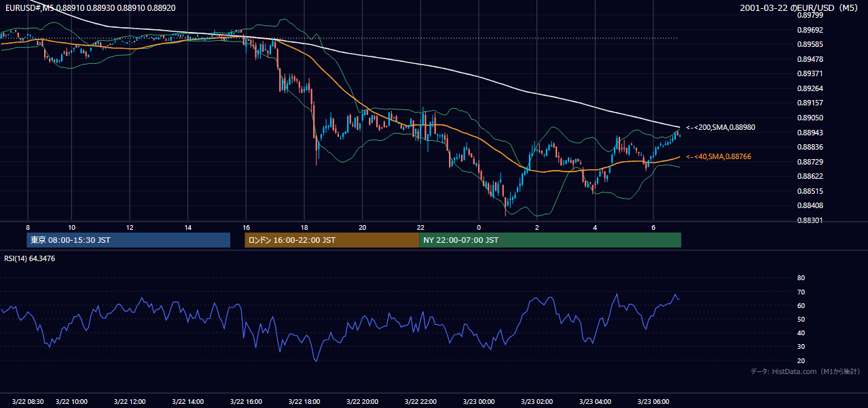
Task: Click the RSI(14) 64.3476 indicator label
Action: pyautogui.click(x=30, y=258)
